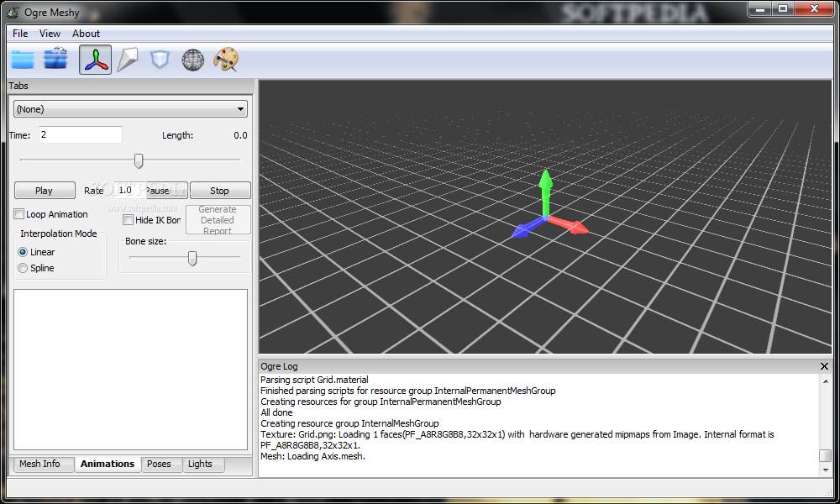Enable Loop Animation checkbox
Viewport: 840px width, 504px height.
[x=19, y=214]
